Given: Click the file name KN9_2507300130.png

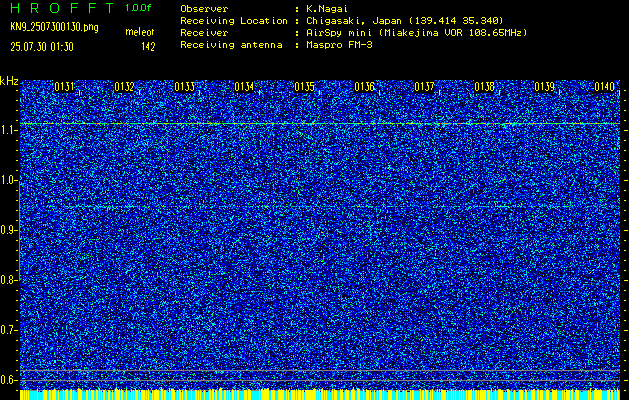Looking at the screenshot, I should pyautogui.click(x=54, y=27).
